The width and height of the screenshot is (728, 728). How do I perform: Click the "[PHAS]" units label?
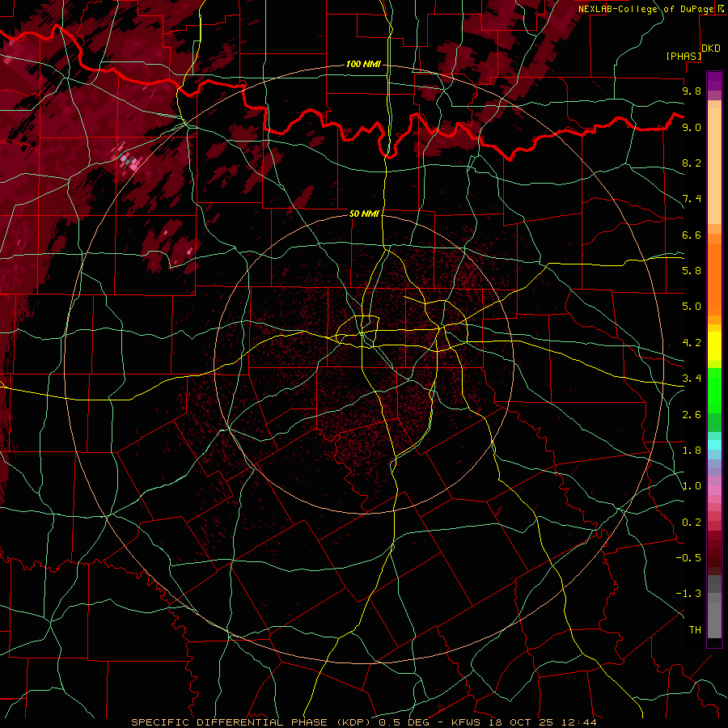pyautogui.click(x=684, y=56)
